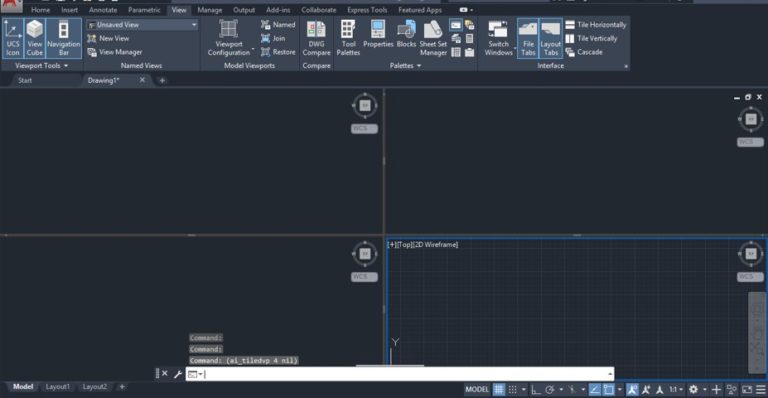The image size is (768, 398).
Task: Click the Join viewports icon
Action: tap(265, 38)
